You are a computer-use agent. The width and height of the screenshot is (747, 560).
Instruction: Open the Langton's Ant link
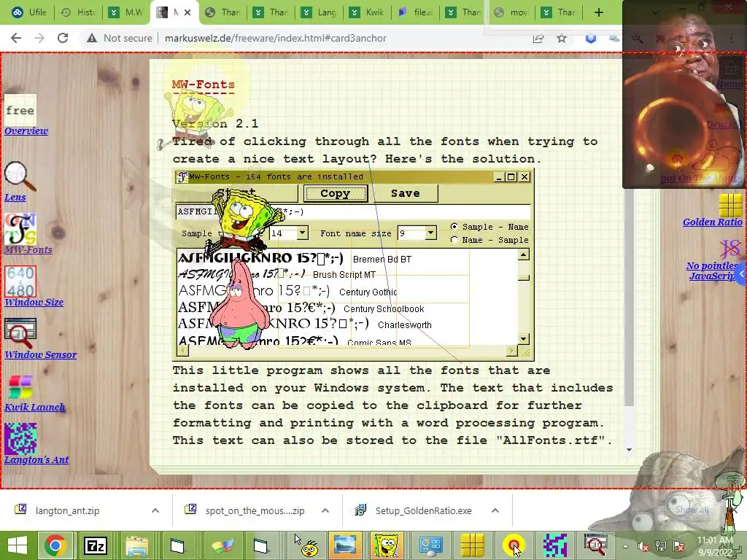coord(36,459)
